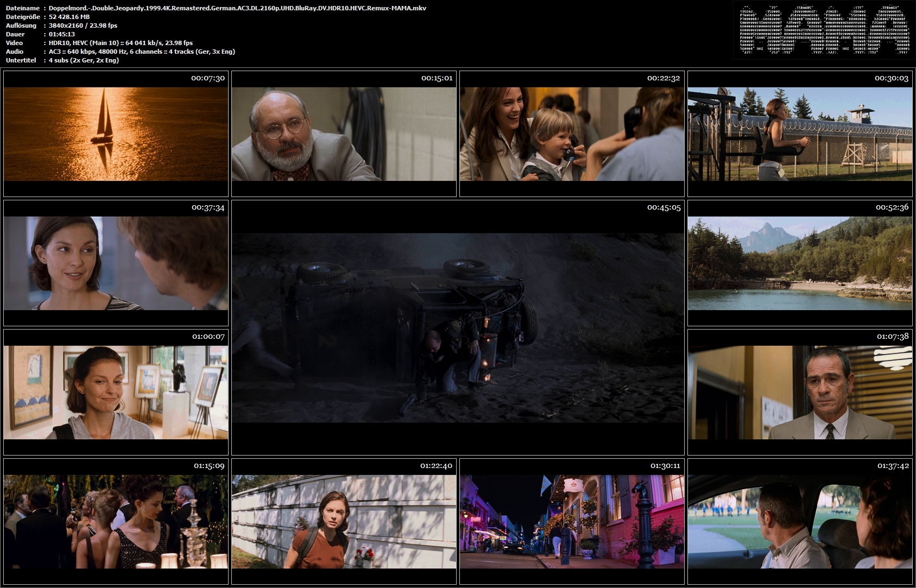The width and height of the screenshot is (916, 588).
Task: Select the 01:07:38 man in suit thumbnail
Action: [x=800, y=392]
